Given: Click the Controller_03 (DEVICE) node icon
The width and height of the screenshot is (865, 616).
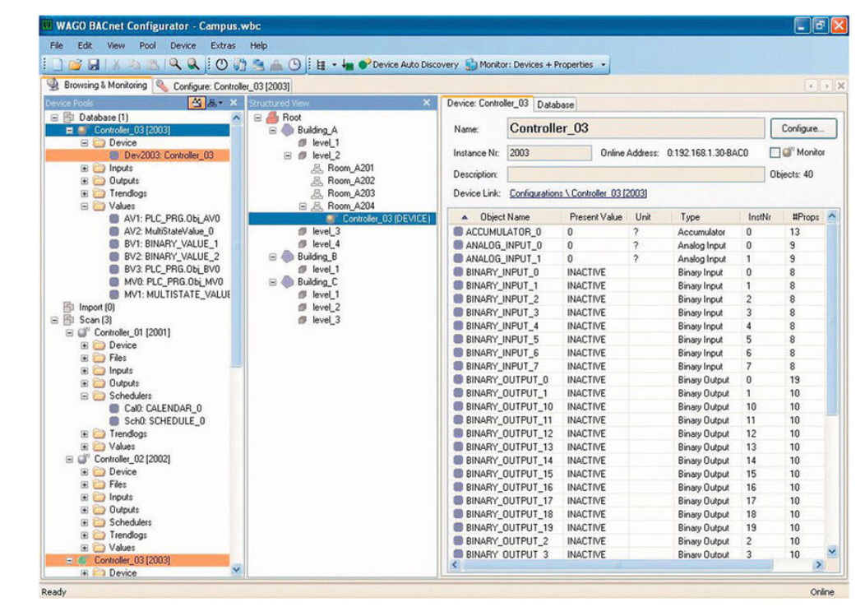Looking at the screenshot, I should [332, 219].
